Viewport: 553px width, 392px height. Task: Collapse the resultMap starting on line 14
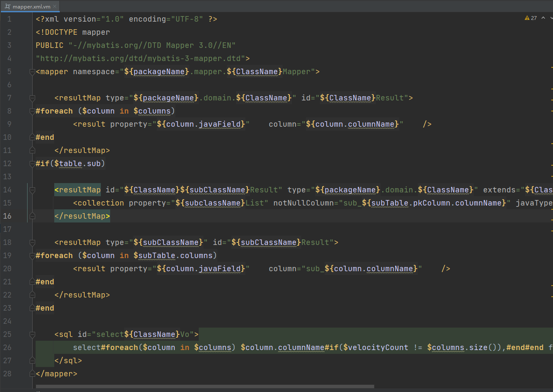pyautogui.click(x=32, y=189)
